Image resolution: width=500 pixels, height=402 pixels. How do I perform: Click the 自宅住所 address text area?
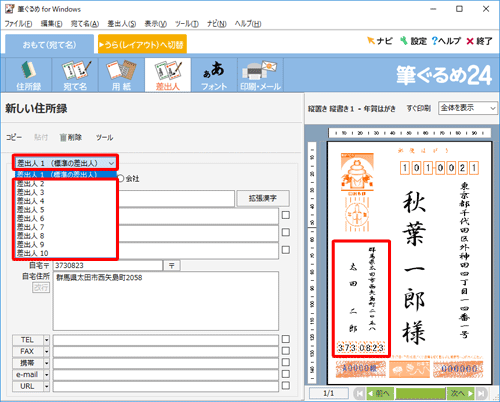[166, 301]
